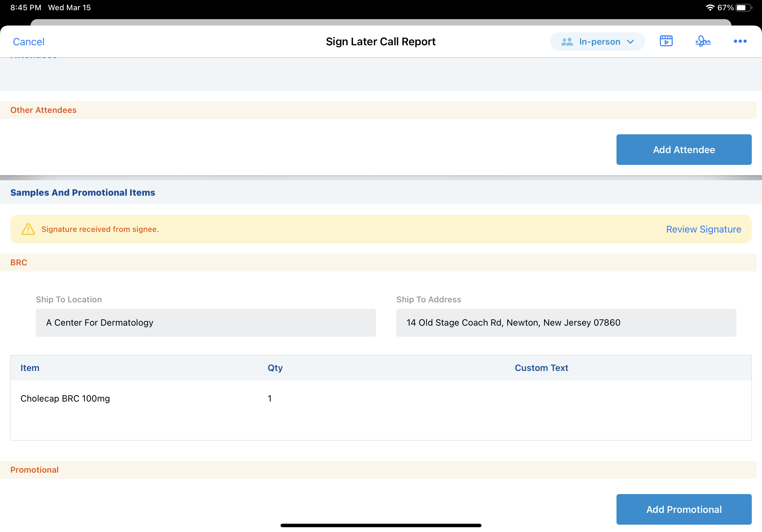The image size is (762, 532).
Task: Expand the In-person call channel dropdown
Action: coord(599,42)
